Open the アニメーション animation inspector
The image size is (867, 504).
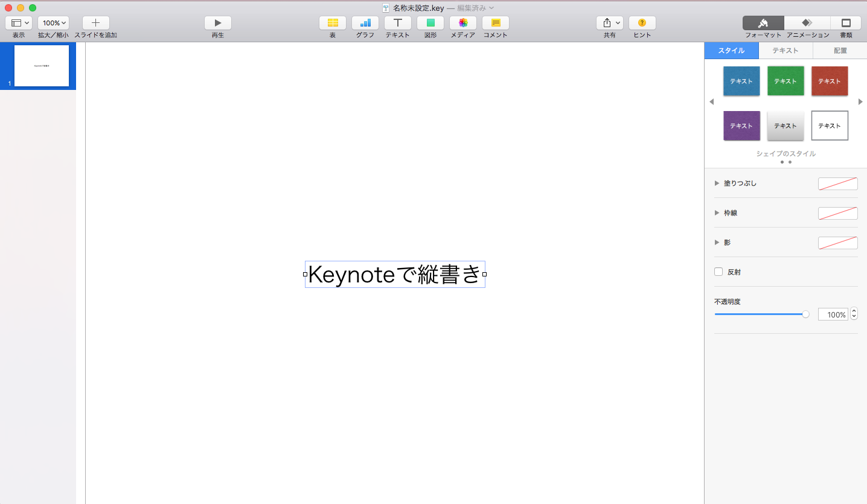click(807, 23)
